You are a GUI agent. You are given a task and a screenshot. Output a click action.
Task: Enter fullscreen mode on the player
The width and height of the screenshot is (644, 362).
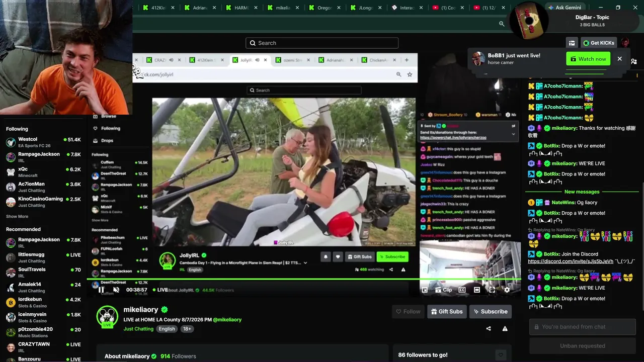(x=492, y=290)
